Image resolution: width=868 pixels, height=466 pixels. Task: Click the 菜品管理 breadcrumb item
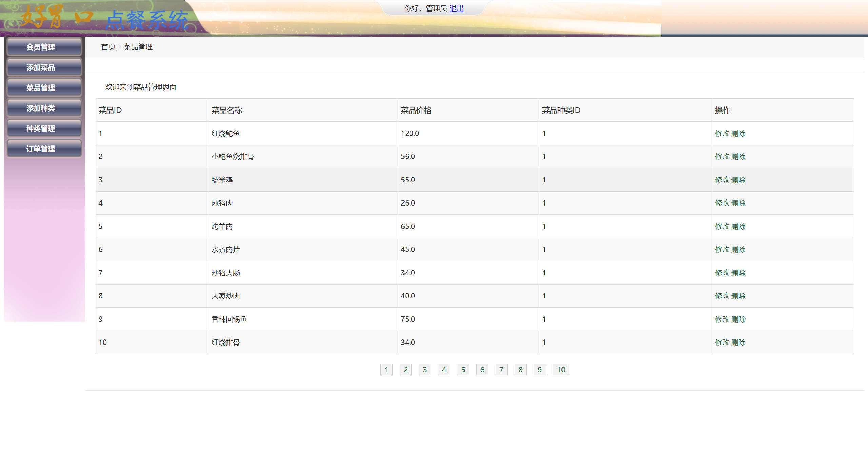[x=138, y=47]
